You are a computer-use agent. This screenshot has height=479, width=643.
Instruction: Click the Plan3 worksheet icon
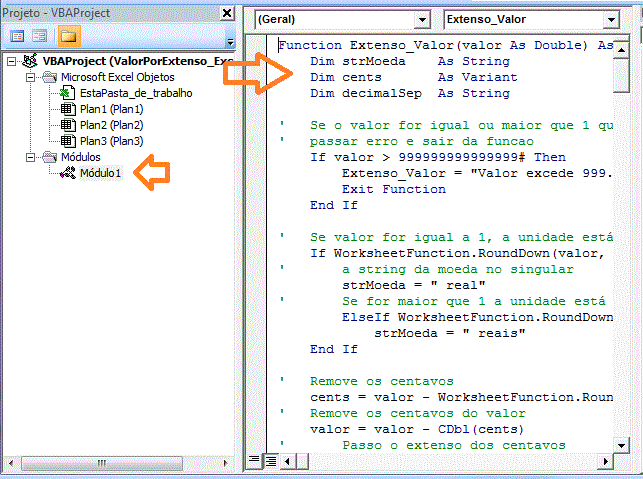68,141
